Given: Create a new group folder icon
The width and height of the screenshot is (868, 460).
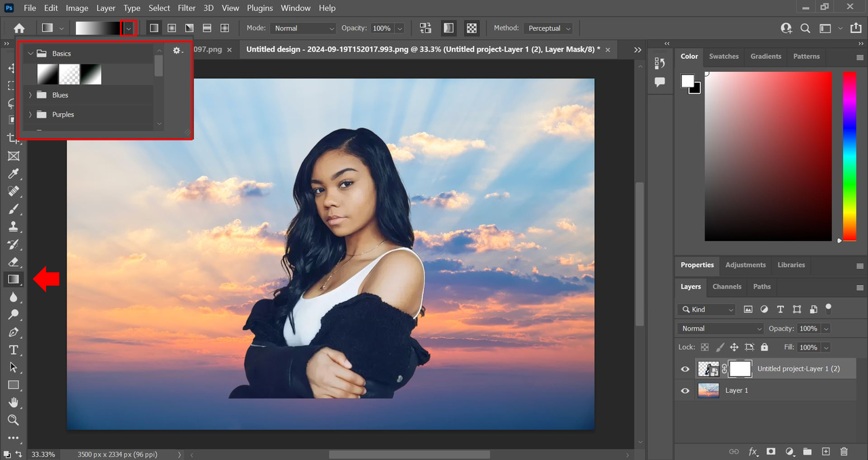Looking at the screenshot, I should [808, 451].
